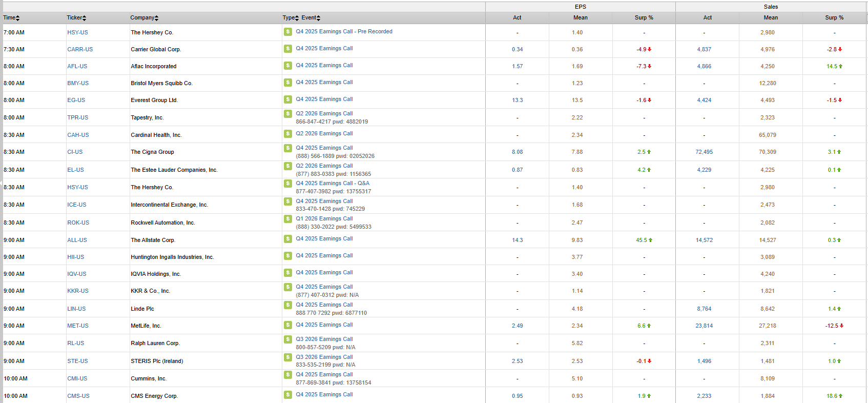Open the KKR-US ticker link
This screenshot has width=868, height=403.
(78, 291)
